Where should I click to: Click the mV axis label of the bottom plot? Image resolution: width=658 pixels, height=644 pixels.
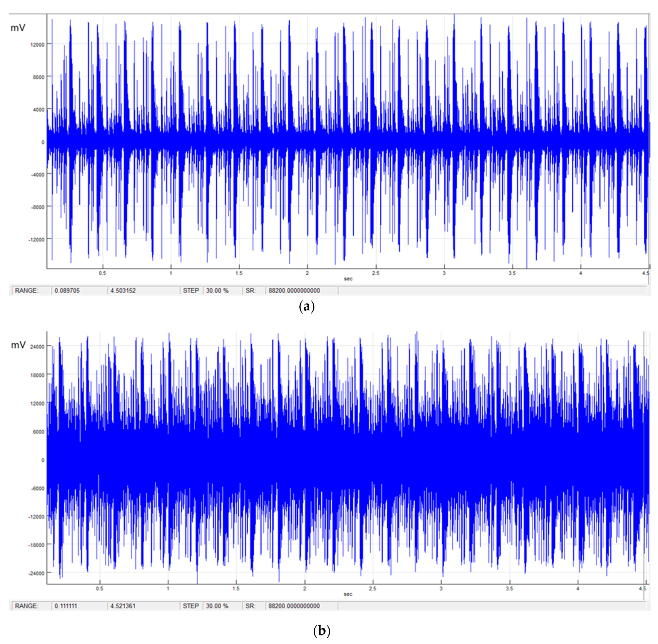18,345
